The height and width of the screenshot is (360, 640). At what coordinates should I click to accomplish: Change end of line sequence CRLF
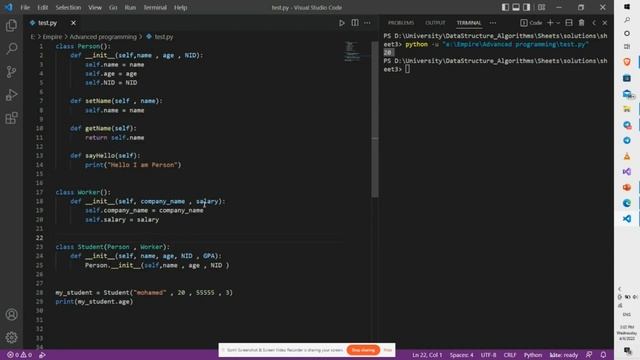click(510, 355)
